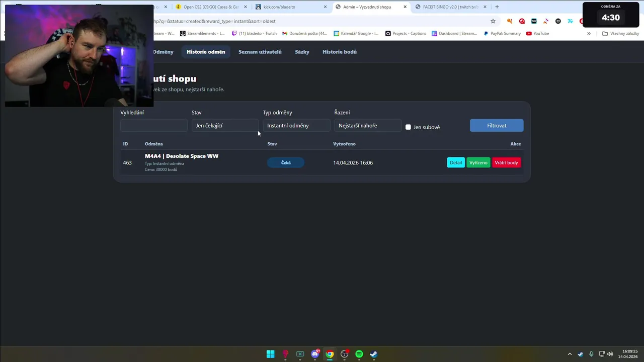Close the Open CS2 Cases tab
This screenshot has height=362, width=644.
tap(245, 7)
